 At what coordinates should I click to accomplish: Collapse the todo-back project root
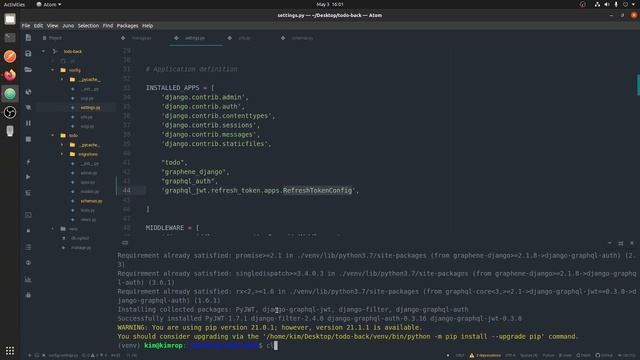tap(43, 51)
